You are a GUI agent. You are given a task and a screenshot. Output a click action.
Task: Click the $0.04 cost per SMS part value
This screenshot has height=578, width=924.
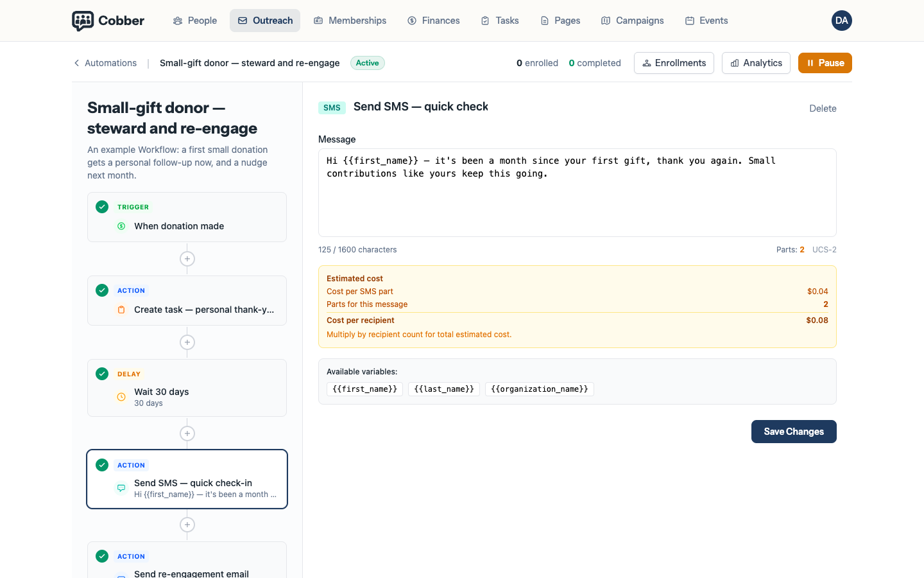817,292
